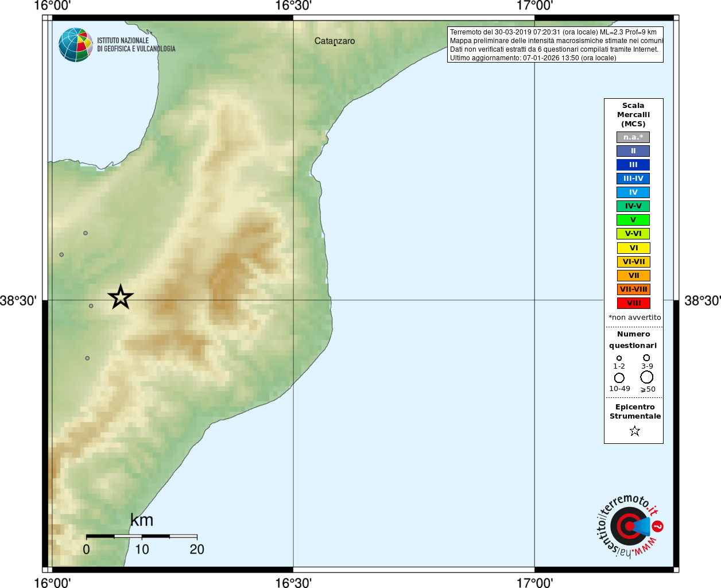The height and width of the screenshot is (588, 721).
Task: Click the small report dot nearest the epicenter
Action: click(91, 306)
